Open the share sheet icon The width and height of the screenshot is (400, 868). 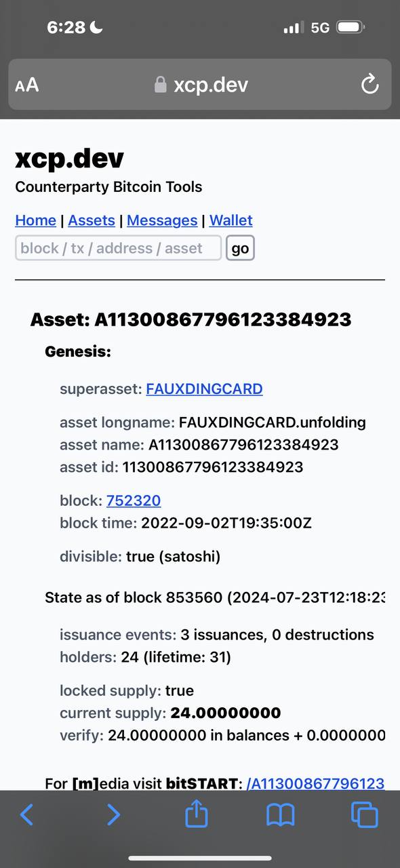pyautogui.click(x=196, y=813)
